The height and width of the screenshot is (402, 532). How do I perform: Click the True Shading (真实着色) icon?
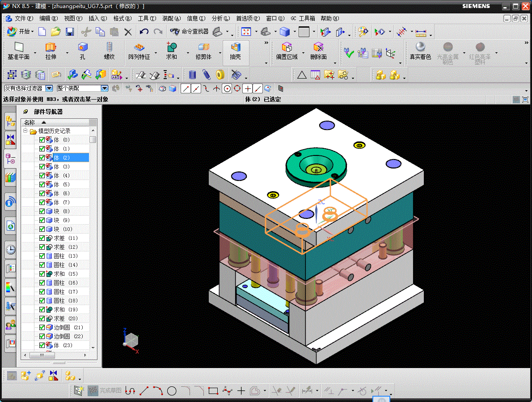[x=420, y=51]
